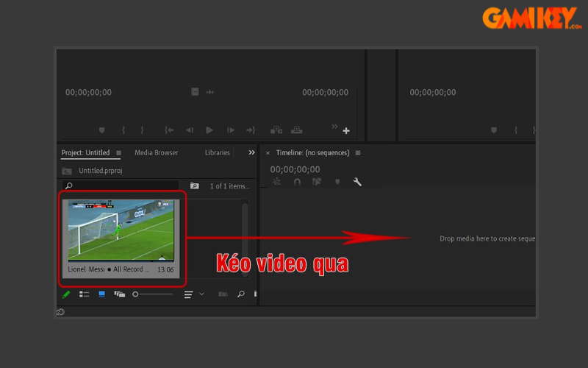Viewport: 588px width, 368px height.
Task: Set Mark Out in the Source monitor
Action: [142, 130]
